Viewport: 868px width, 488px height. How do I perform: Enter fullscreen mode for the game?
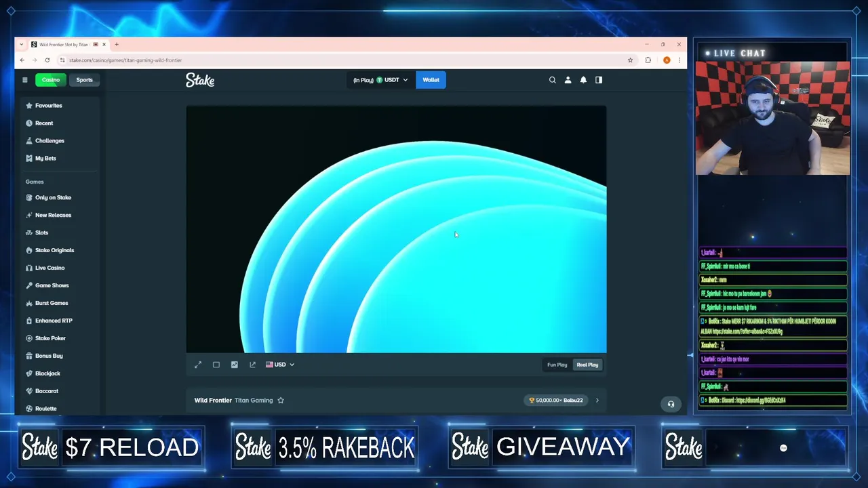coord(198,365)
